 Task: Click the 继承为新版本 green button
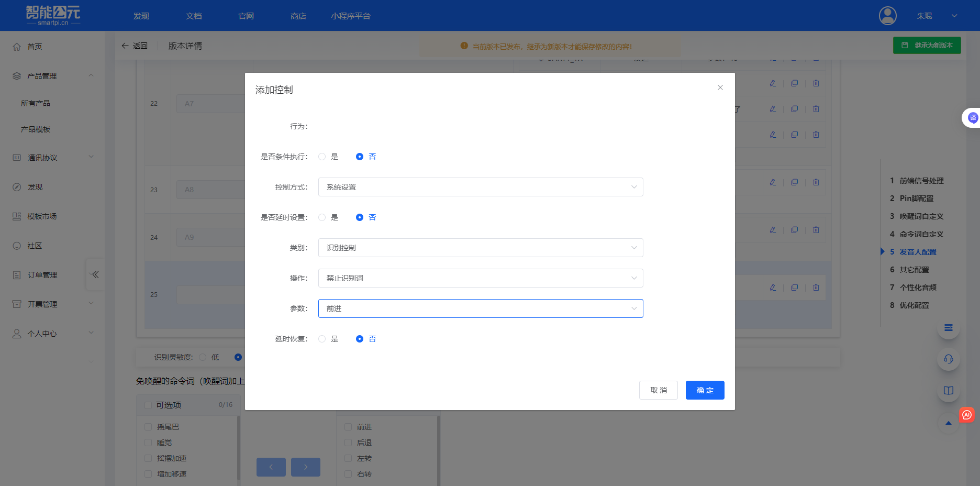pyautogui.click(x=927, y=45)
